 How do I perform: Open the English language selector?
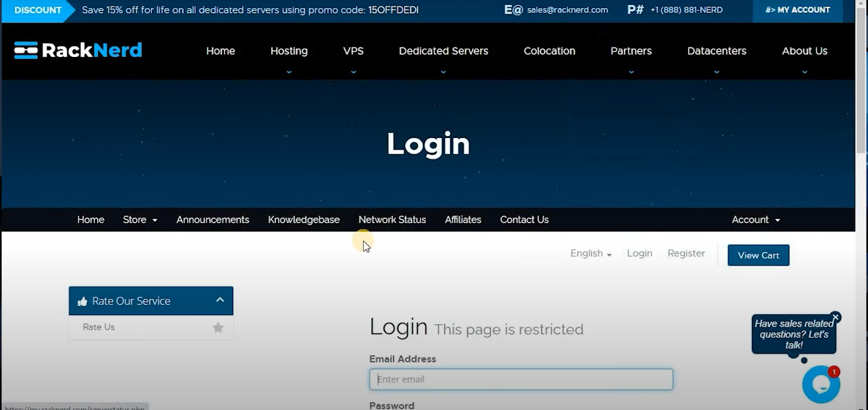(591, 254)
